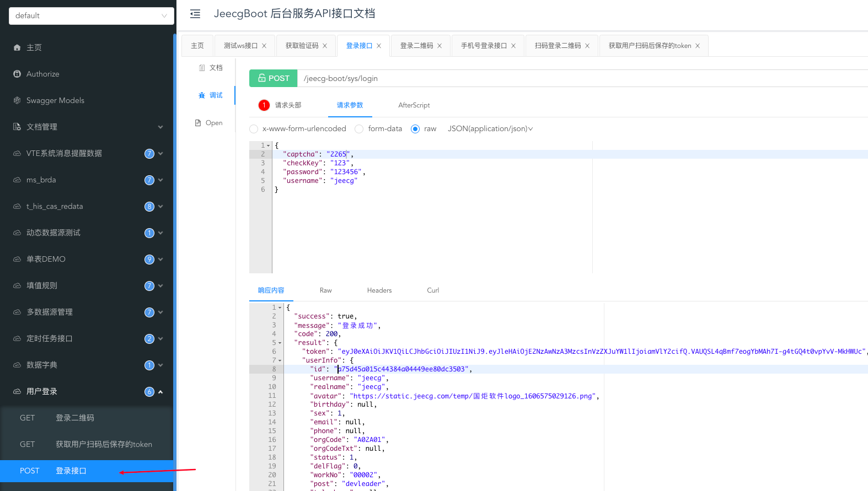
Task: Expand the 单表DEMO group chevron
Action: click(160, 260)
